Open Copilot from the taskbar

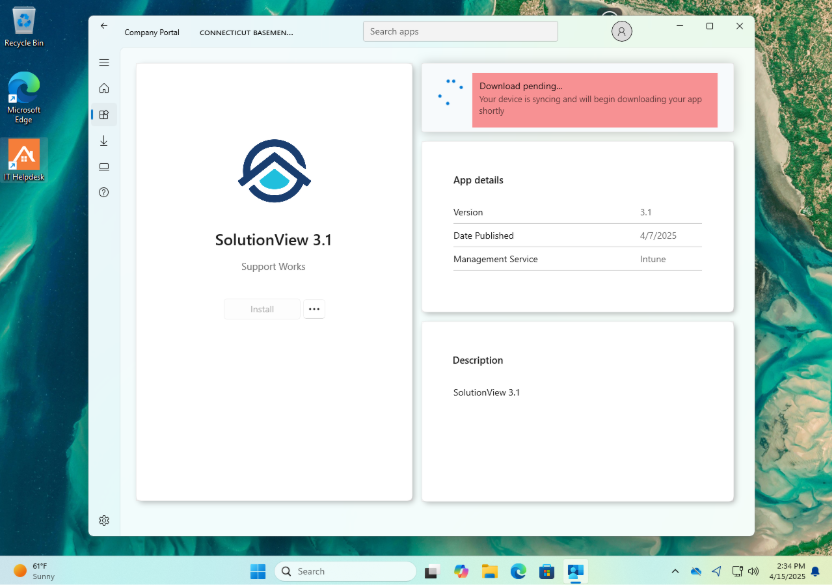[461, 571]
